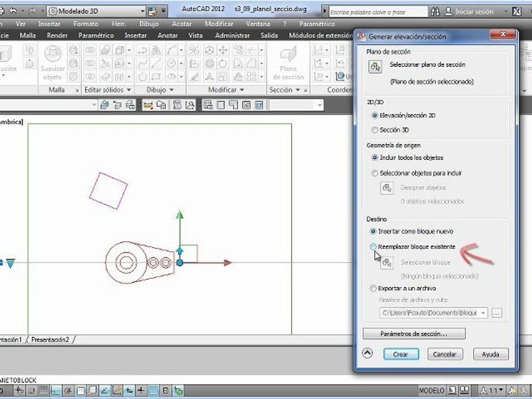Click the file name and path text field
Screen dimensions: 532x399
tap(429, 313)
